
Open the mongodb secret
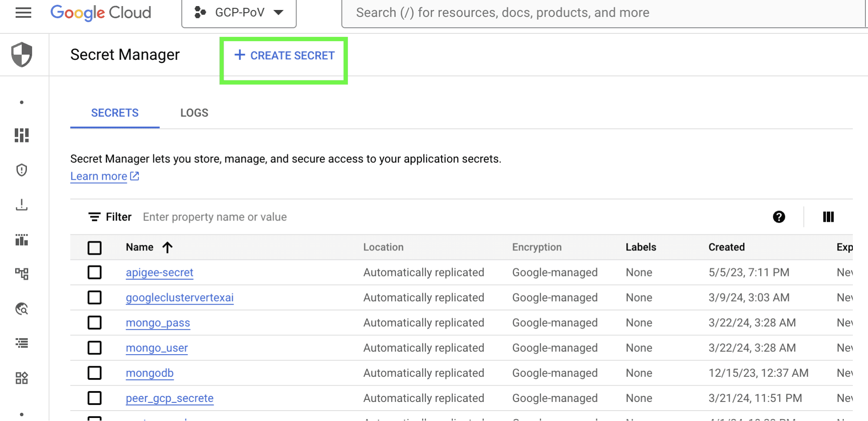click(150, 373)
